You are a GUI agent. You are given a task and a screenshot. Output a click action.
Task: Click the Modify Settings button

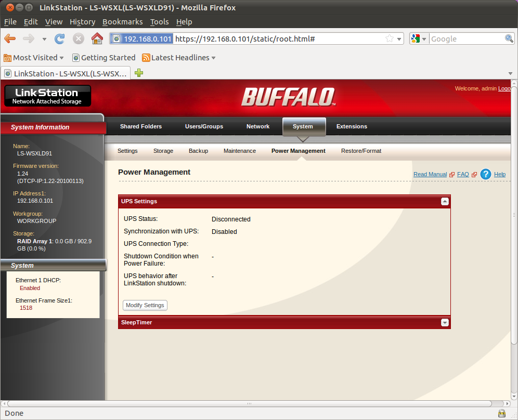tap(145, 306)
